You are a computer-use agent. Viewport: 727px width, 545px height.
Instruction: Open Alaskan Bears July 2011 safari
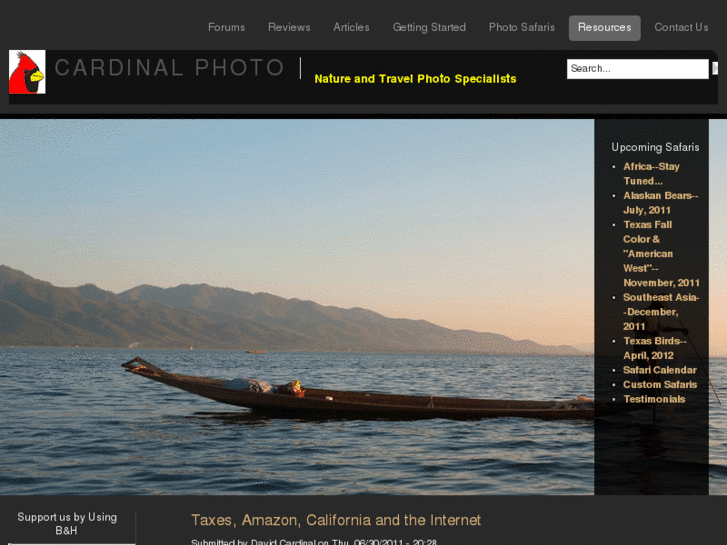click(660, 203)
